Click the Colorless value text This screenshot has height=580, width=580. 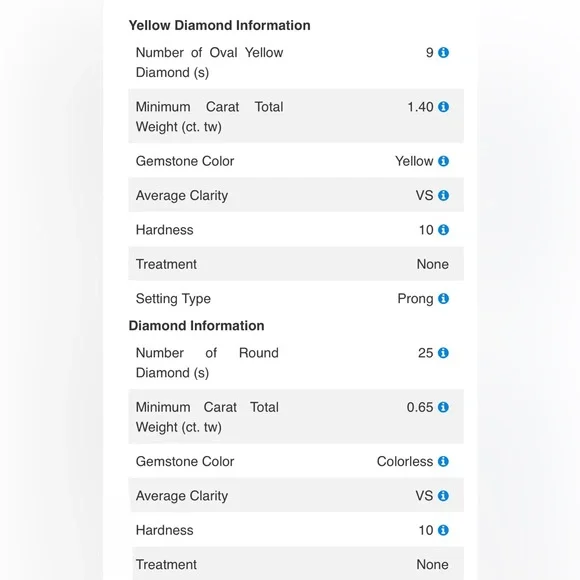(x=405, y=462)
